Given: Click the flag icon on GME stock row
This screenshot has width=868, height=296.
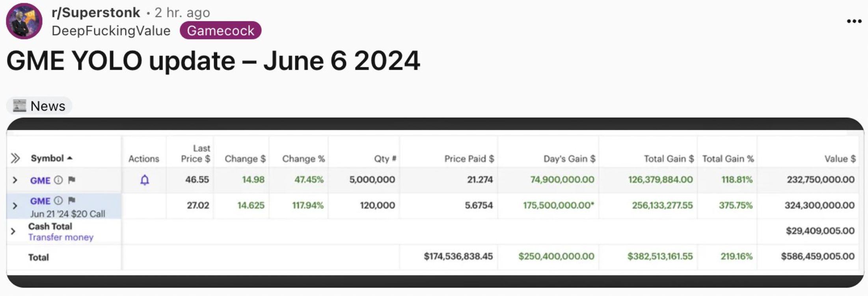Looking at the screenshot, I should (71, 180).
